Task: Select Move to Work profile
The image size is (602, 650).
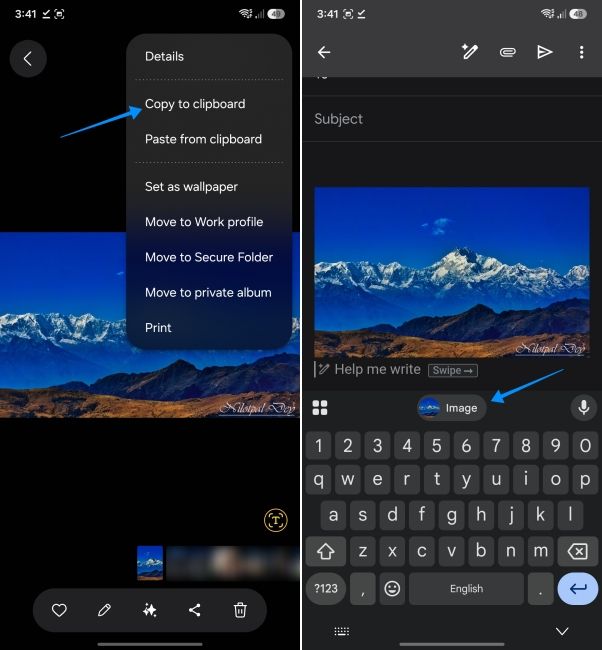Action: 204,222
